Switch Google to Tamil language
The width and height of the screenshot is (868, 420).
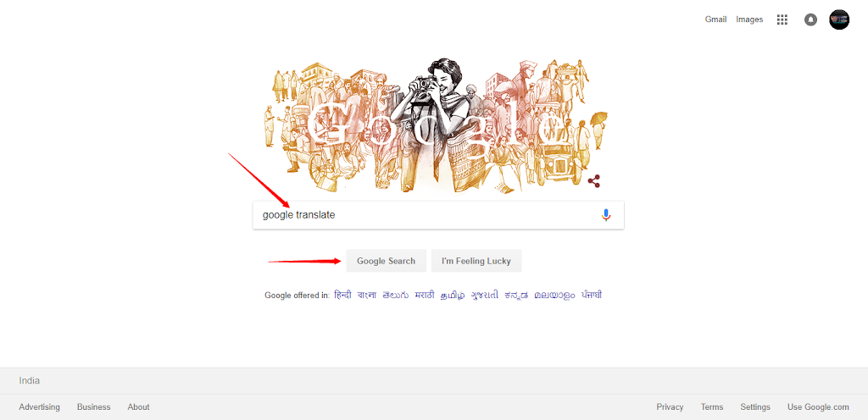tap(453, 296)
